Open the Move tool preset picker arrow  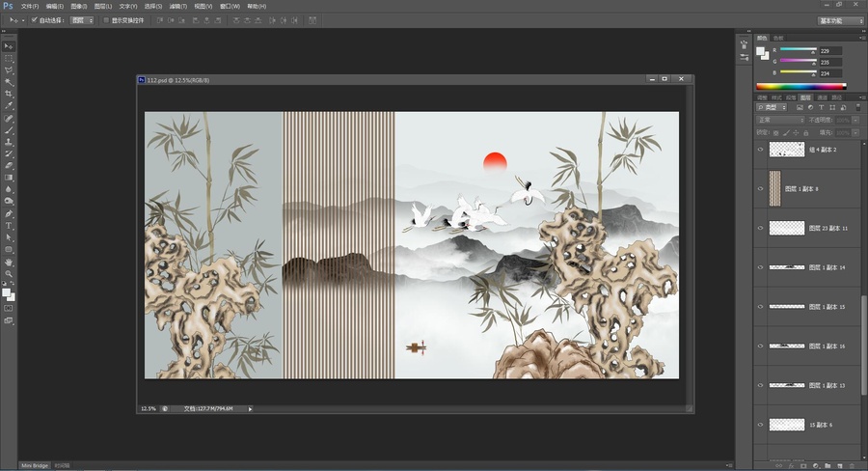pyautogui.click(x=23, y=20)
